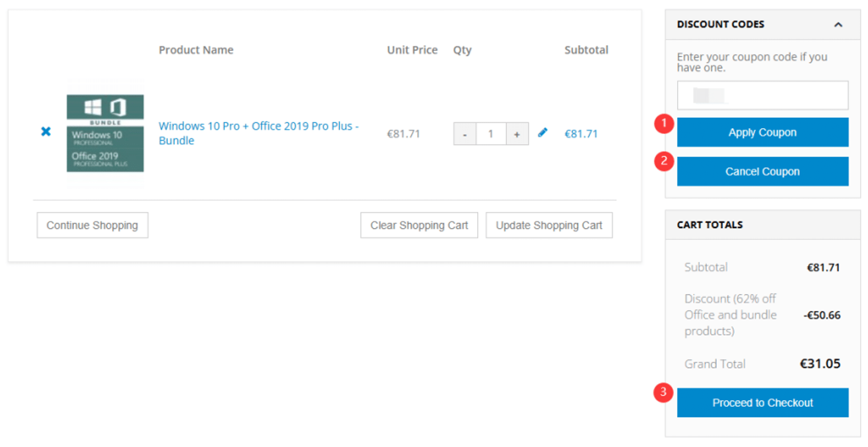Viewport: 868px width, 447px height.
Task: Click the red step 1 badge
Action: (x=664, y=123)
